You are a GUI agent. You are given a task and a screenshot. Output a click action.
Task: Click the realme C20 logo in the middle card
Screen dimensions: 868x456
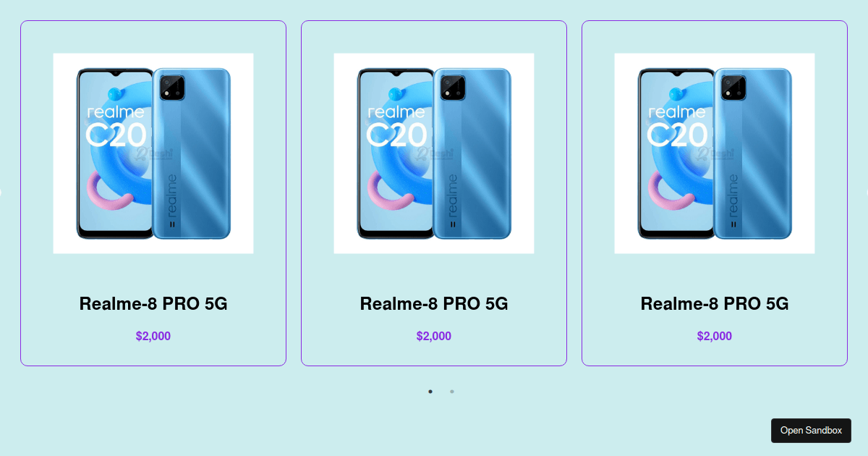[x=396, y=127]
